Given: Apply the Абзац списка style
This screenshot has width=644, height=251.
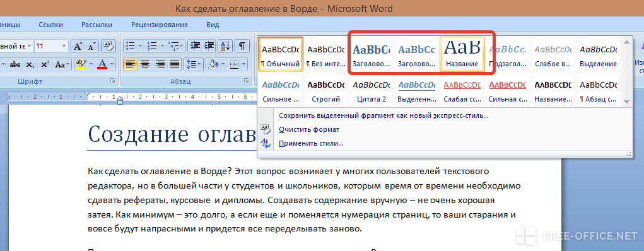Looking at the screenshot, I should (599, 90).
